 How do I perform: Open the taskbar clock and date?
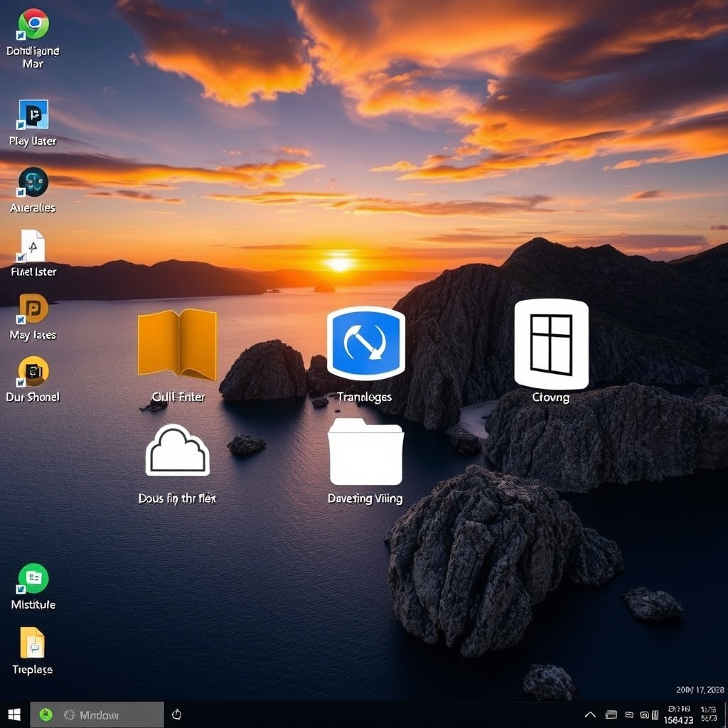point(707,714)
